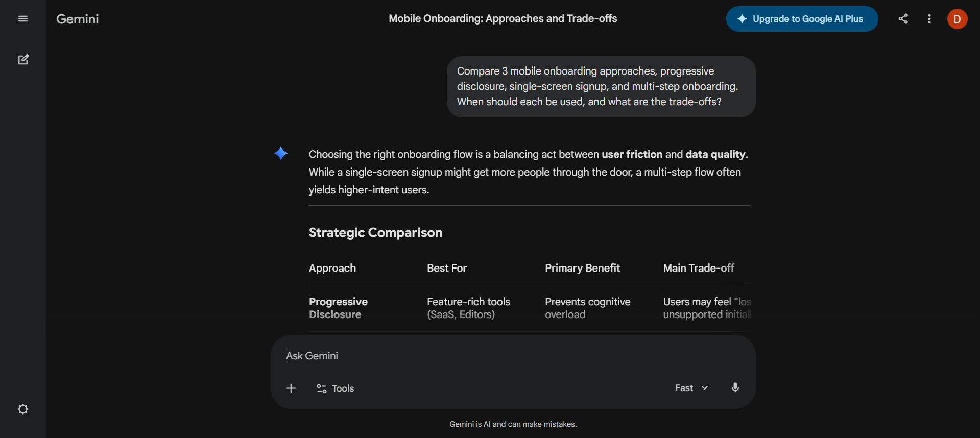The height and width of the screenshot is (438, 980).
Task: Expand the Fast model selector dropdown
Action: pos(691,388)
